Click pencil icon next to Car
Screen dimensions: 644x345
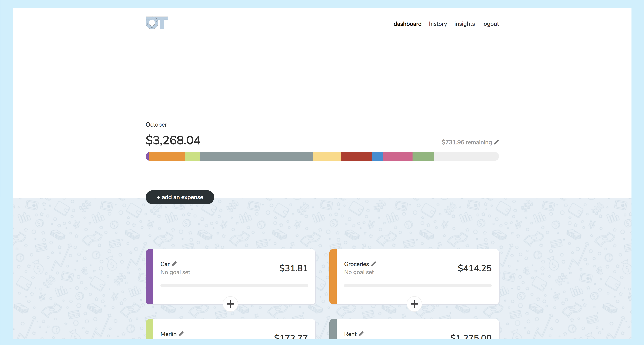tap(174, 264)
